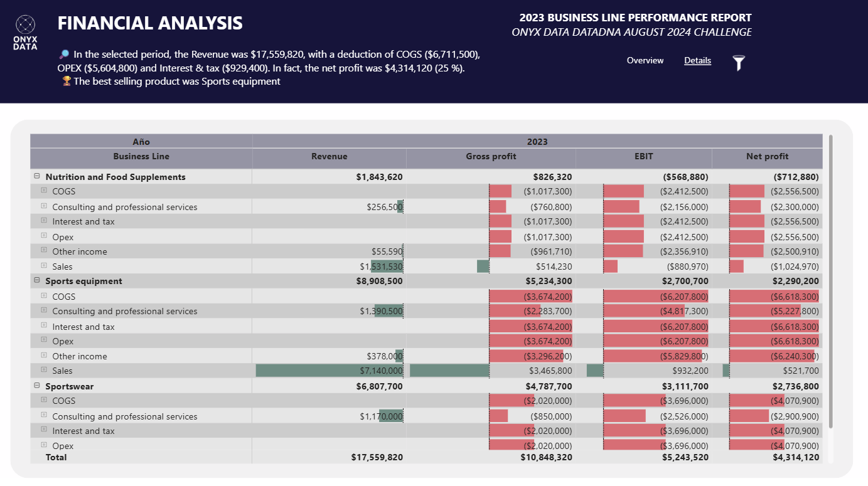This screenshot has width=868, height=486.
Task: Expand COGS under Sportswear
Action: [x=44, y=399]
